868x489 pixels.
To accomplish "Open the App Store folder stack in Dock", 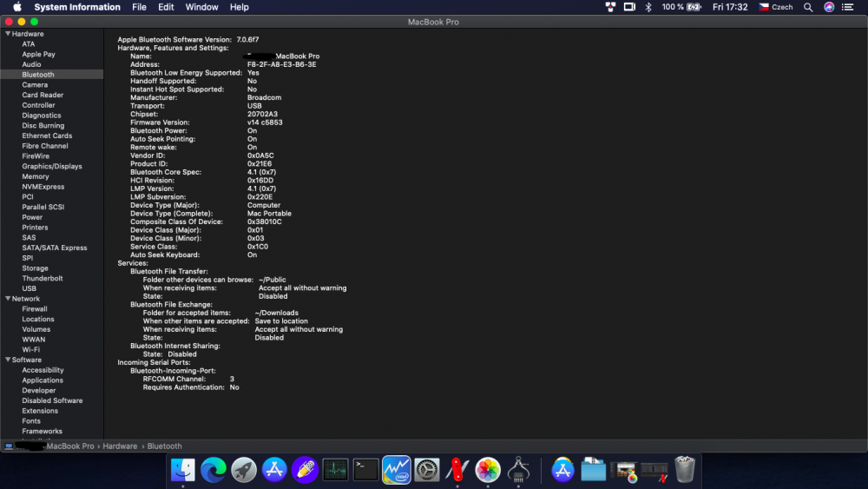I will coord(562,470).
